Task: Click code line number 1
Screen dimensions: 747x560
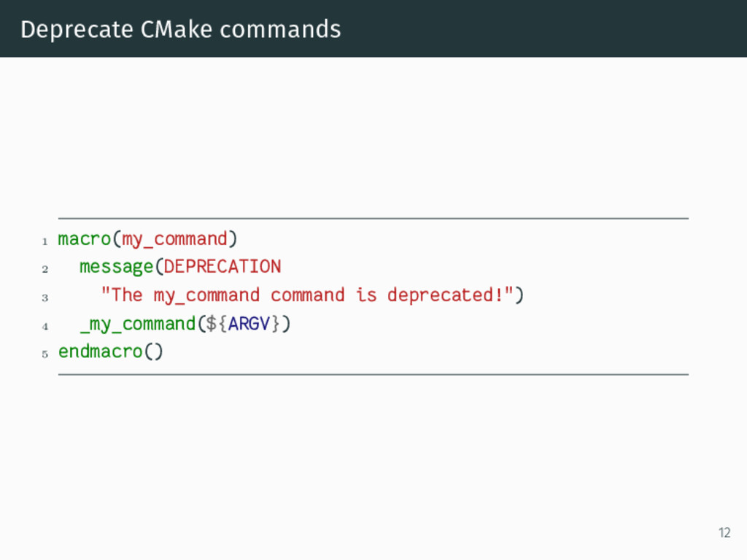Action: pos(44,241)
